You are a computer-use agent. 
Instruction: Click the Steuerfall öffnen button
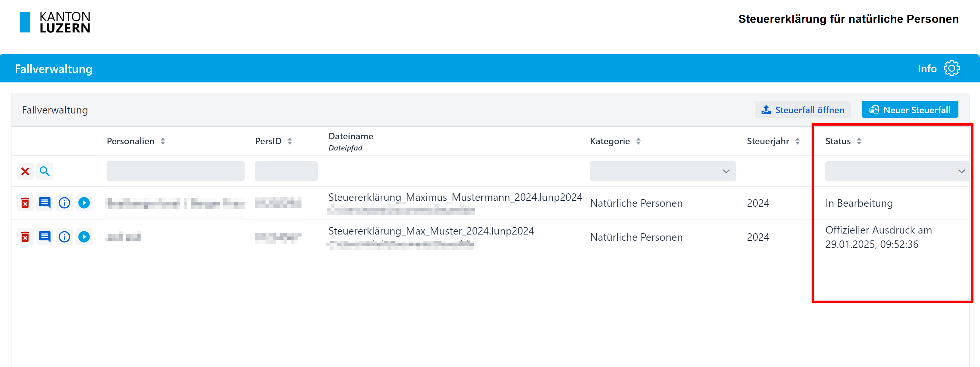pyautogui.click(x=802, y=110)
